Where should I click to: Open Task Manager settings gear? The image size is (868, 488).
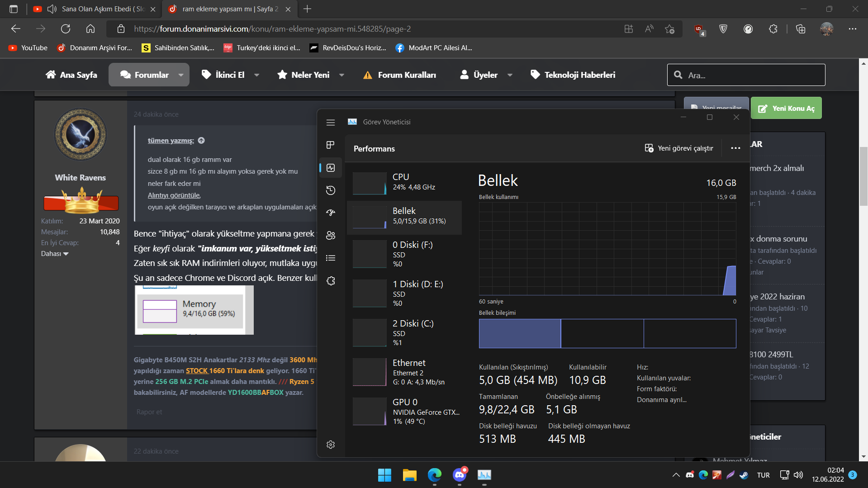(331, 445)
